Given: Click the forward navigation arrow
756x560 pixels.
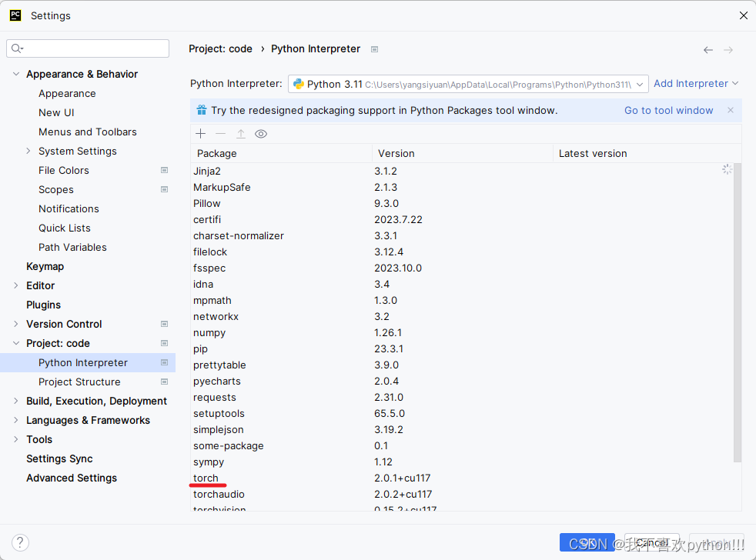Looking at the screenshot, I should point(728,50).
